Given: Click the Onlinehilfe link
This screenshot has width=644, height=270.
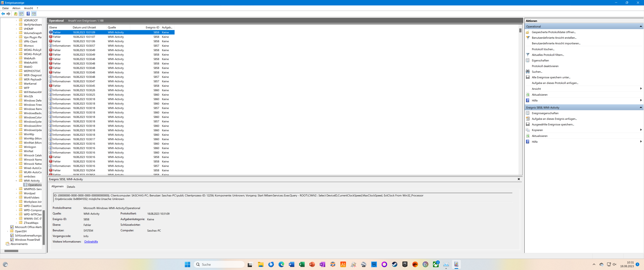Looking at the screenshot, I should pyautogui.click(x=91, y=241).
